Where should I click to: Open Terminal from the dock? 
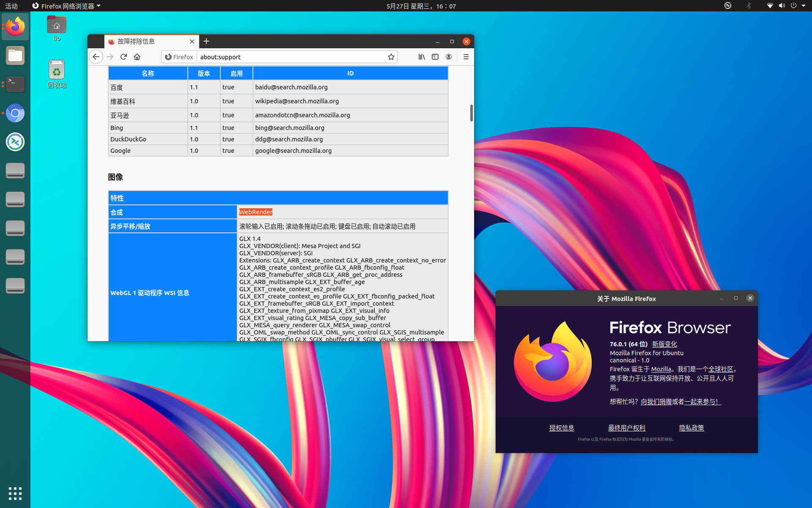[15, 84]
